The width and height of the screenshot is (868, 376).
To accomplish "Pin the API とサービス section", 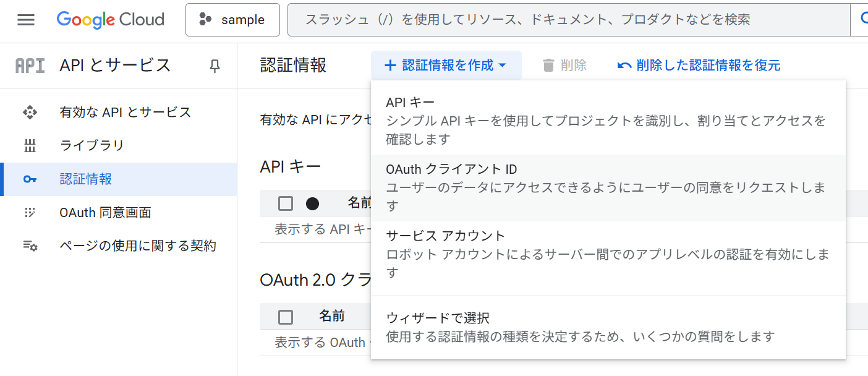I will [214, 65].
